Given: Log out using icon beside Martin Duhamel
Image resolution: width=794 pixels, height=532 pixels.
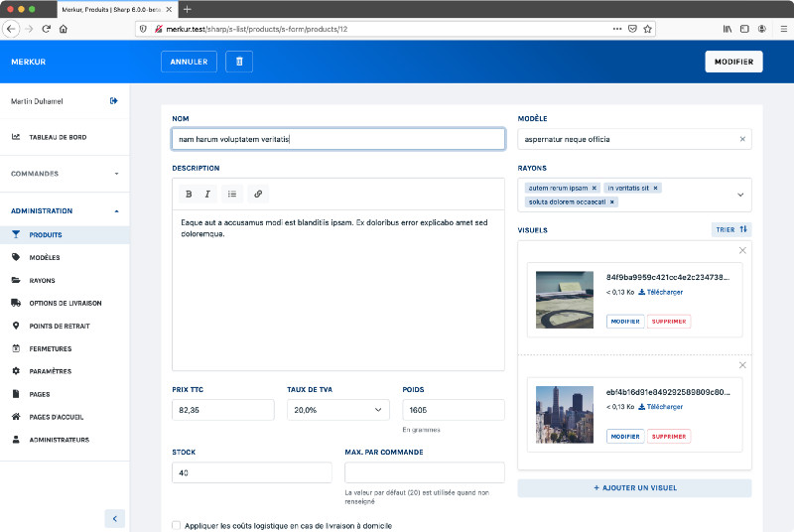Looking at the screenshot, I should (x=113, y=100).
